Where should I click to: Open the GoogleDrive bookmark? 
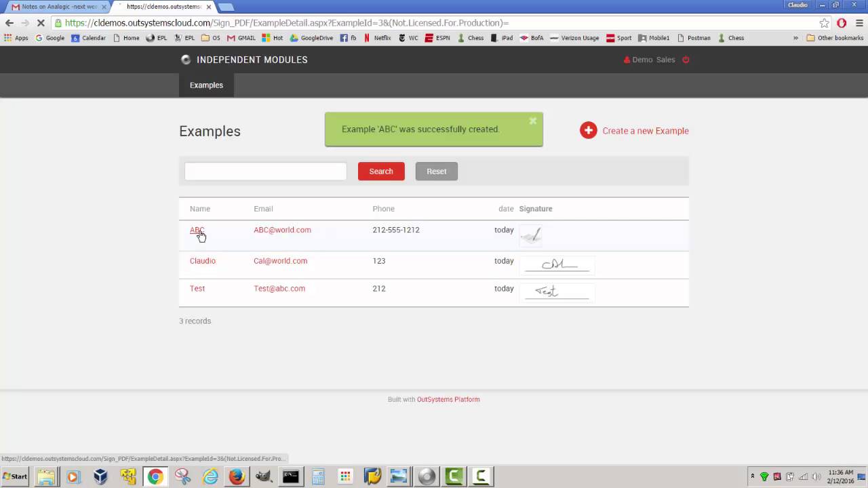312,38
